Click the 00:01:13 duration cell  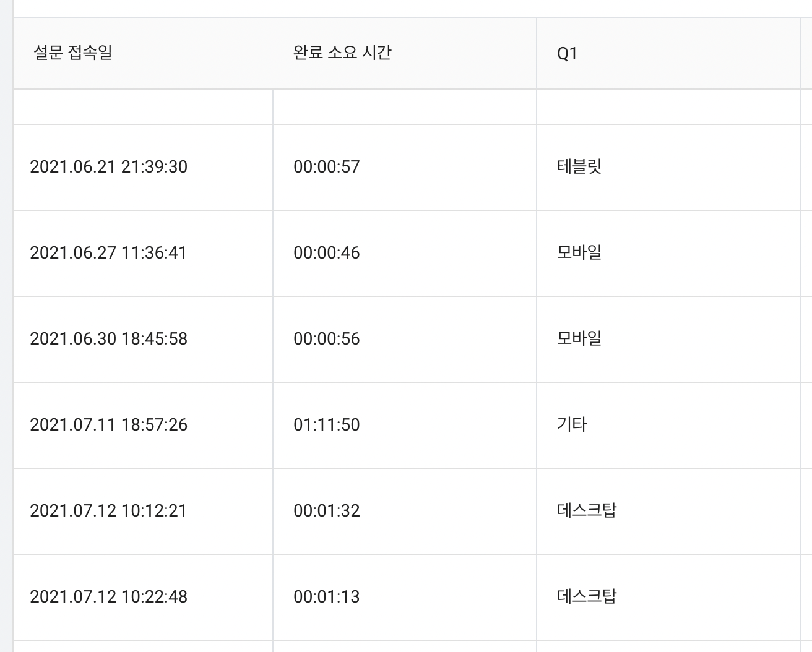[327, 597]
